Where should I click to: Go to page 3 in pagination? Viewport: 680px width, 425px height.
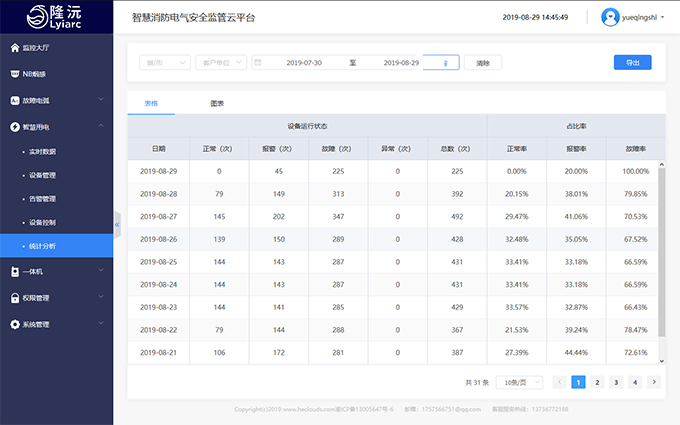(x=615, y=382)
